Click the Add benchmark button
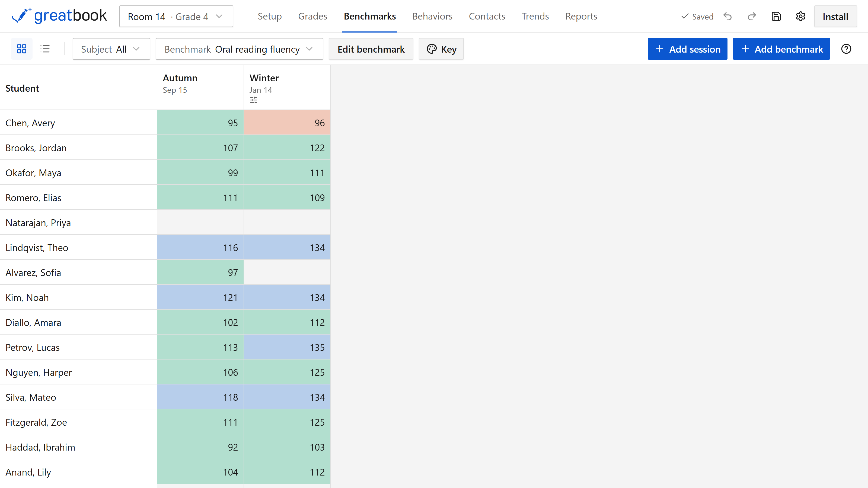 pyautogui.click(x=781, y=49)
